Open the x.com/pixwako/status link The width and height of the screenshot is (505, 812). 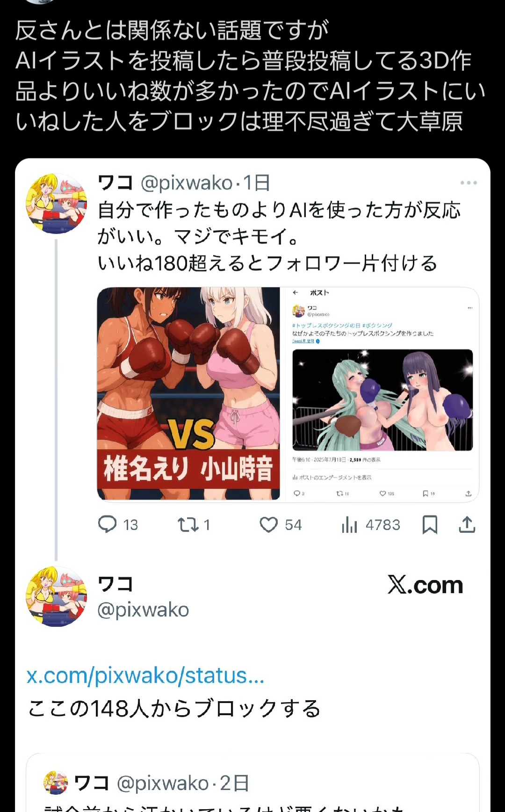(x=145, y=676)
